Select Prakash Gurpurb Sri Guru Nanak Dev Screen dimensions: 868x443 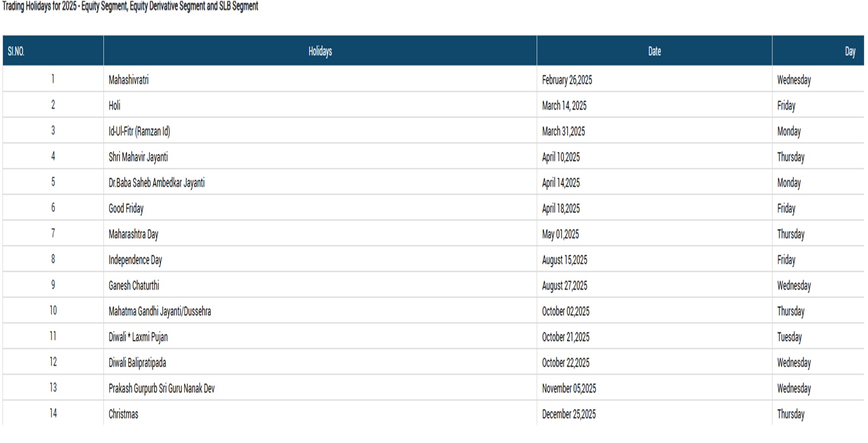161,388
